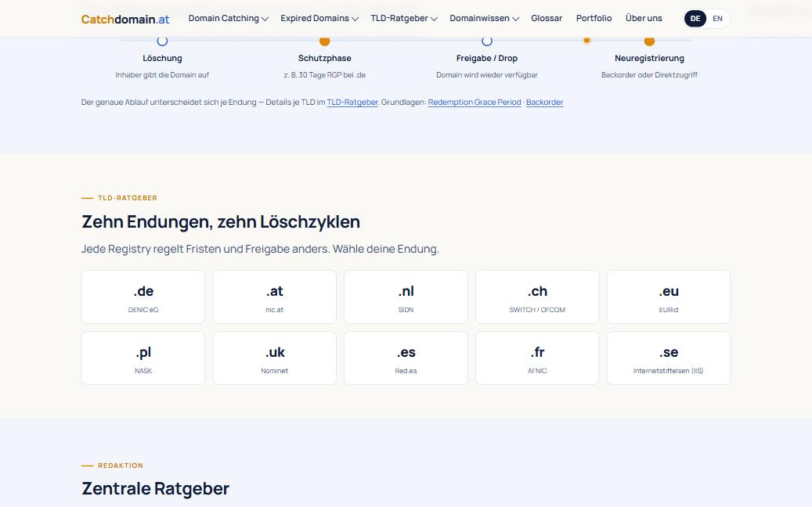This screenshot has height=507, width=812.
Task: Click the Zehn Endungen, zehn Löschzyklen heading
Action: [221, 221]
